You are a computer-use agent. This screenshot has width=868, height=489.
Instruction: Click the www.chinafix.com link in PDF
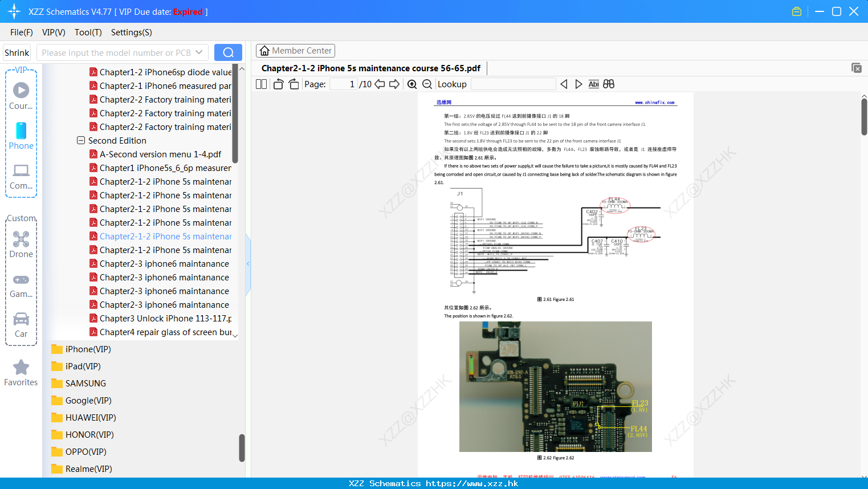click(655, 103)
